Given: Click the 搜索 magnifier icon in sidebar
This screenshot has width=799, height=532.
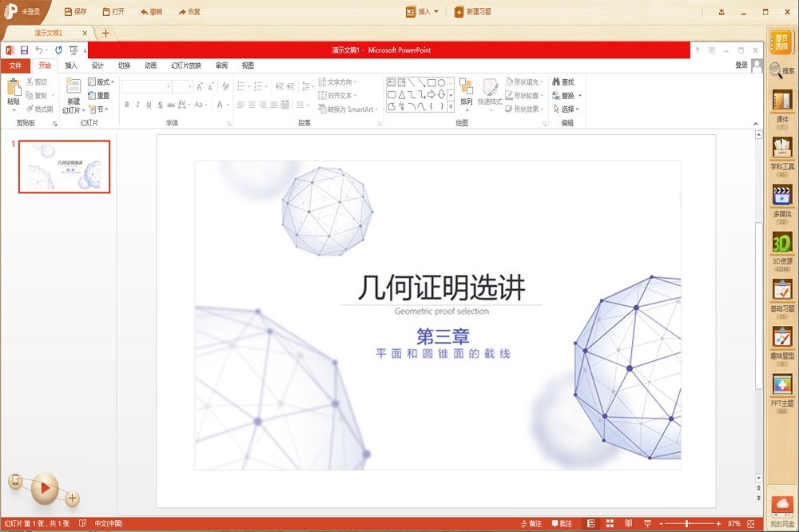Looking at the screenshot, I should [x=776, y=69].
